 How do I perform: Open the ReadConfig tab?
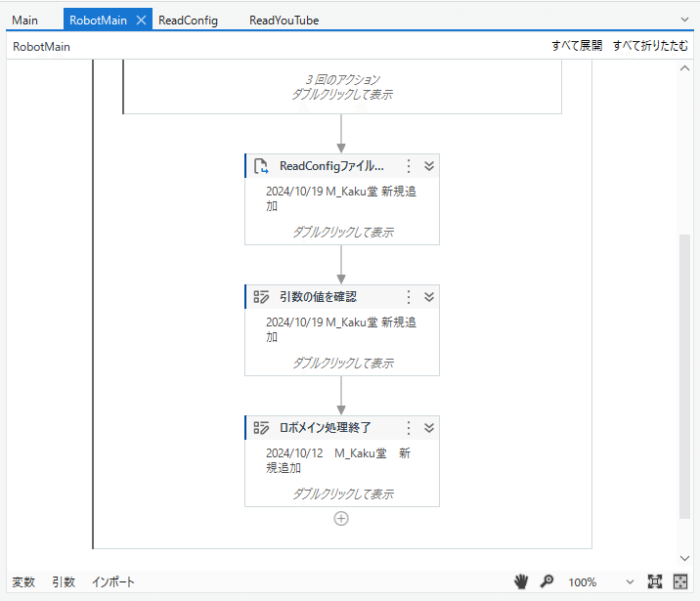[x=188, y=21]
